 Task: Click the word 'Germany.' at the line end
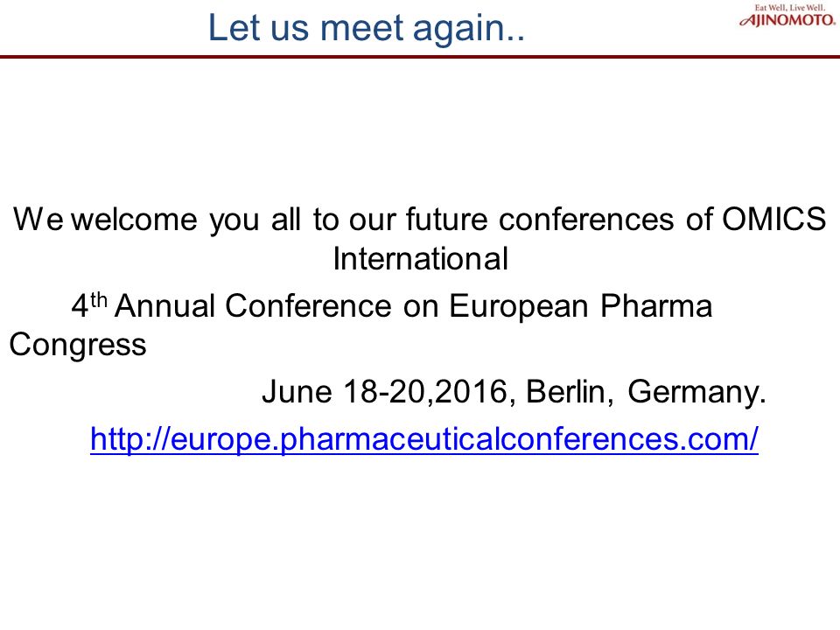(x=696, y=392)
